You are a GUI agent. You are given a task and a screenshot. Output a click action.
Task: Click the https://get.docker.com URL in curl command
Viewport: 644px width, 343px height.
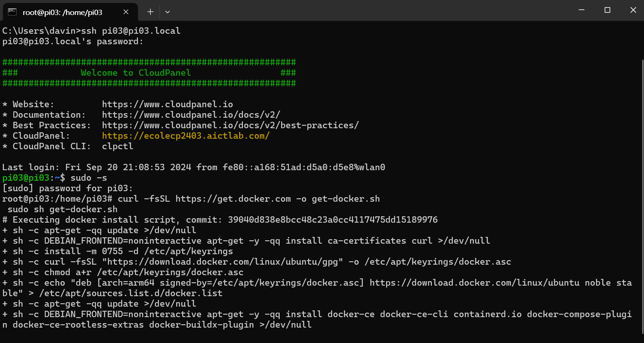coord(233,199)
